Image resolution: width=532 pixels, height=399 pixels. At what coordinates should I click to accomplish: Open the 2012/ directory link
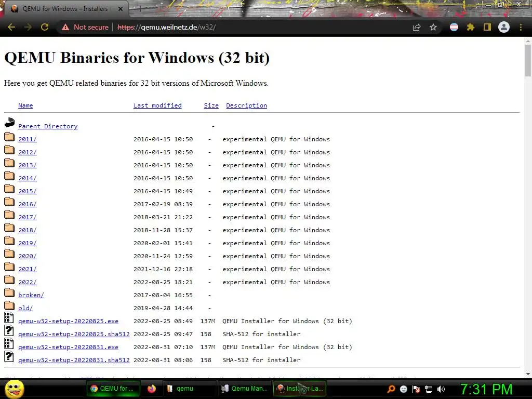click(x=28, y=152)
